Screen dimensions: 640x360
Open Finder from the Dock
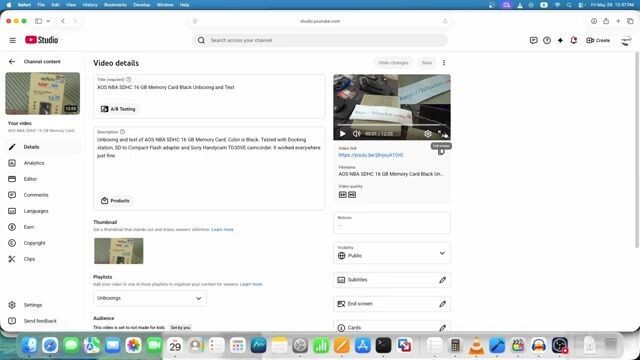(x=29, y=345)
